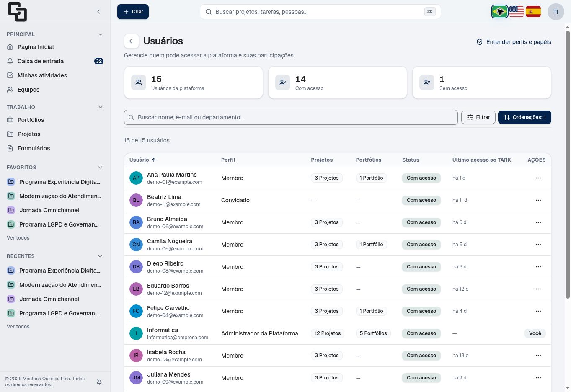The image size is (571, 392).
Task: Open actions menu for Beatriz Lima
Action: 538,200
